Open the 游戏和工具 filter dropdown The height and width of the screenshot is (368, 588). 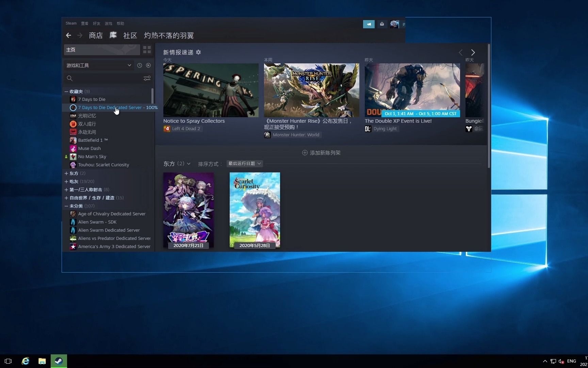tap(99, 65)
